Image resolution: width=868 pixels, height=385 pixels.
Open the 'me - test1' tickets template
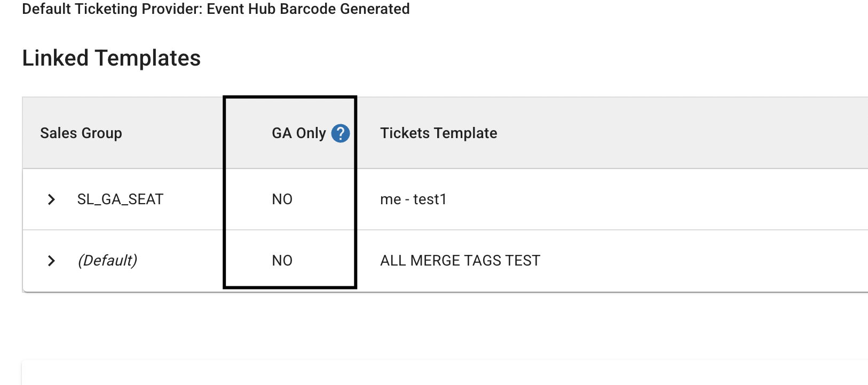413,199
